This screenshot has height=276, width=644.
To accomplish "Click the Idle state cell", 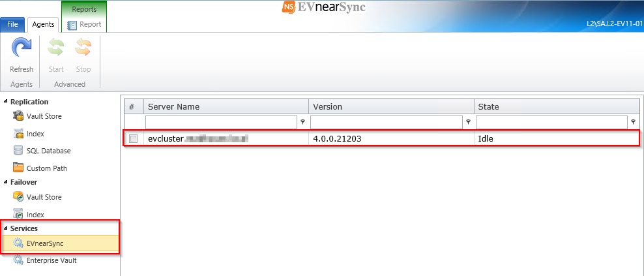I will (557, 139).
